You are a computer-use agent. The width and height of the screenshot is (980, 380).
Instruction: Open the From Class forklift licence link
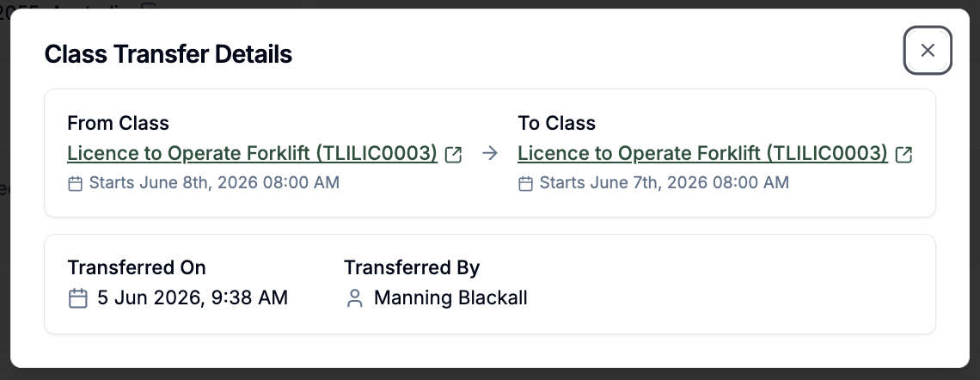253,153
